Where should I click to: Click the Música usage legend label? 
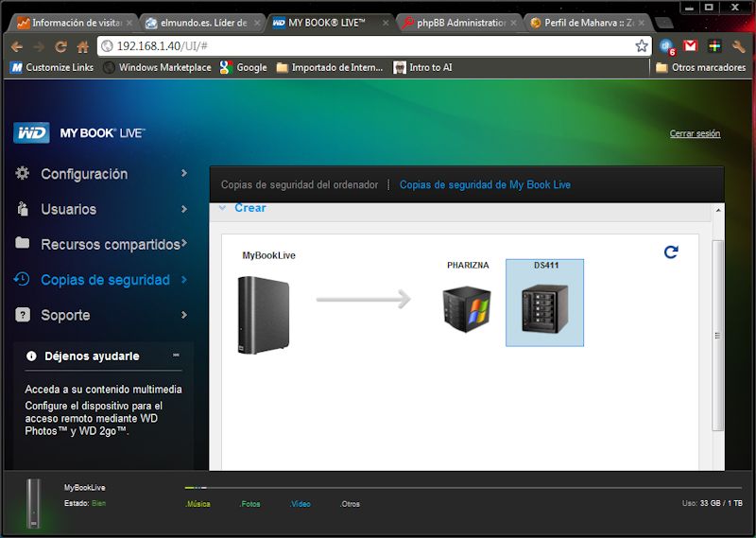point(198,504)
